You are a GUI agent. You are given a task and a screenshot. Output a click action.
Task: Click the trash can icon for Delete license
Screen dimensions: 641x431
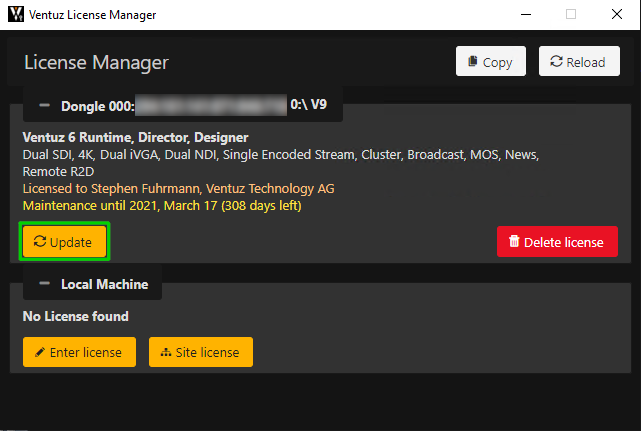[x=514, y=241]
